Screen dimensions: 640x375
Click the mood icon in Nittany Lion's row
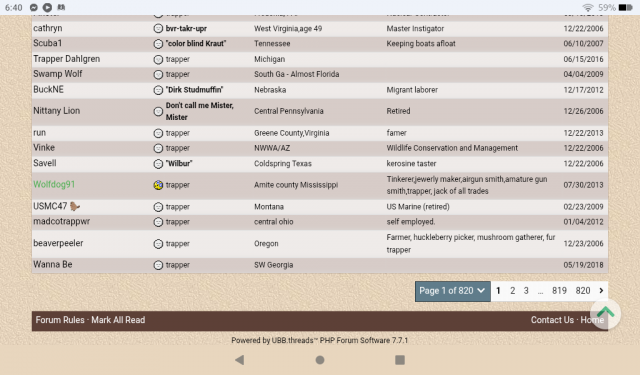(x=158, y=111)
